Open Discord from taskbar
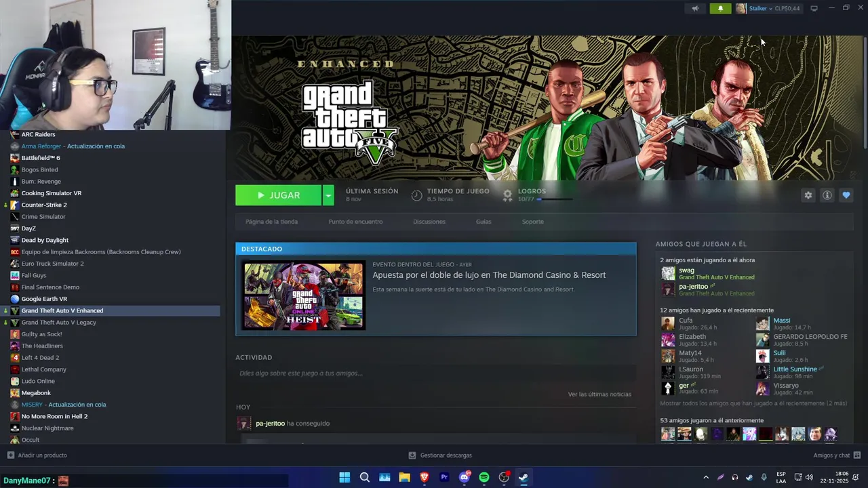 click(x=465, y=477)
